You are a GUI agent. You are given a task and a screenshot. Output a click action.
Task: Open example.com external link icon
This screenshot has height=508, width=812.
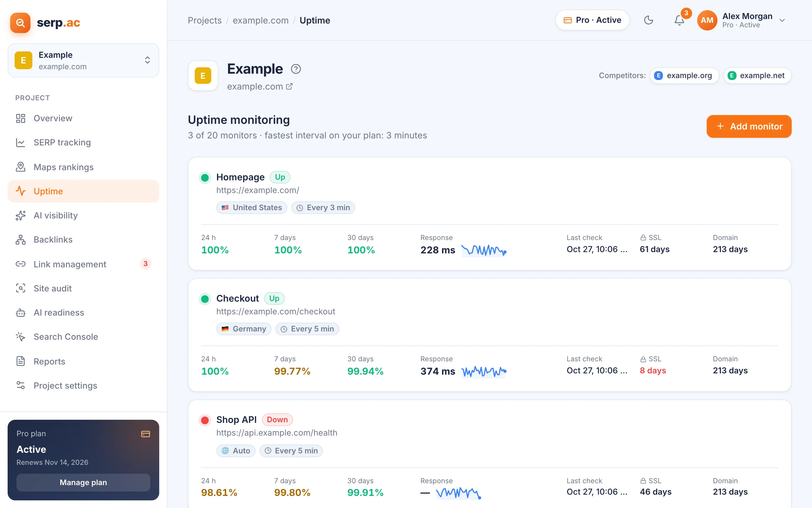point(289,86)
